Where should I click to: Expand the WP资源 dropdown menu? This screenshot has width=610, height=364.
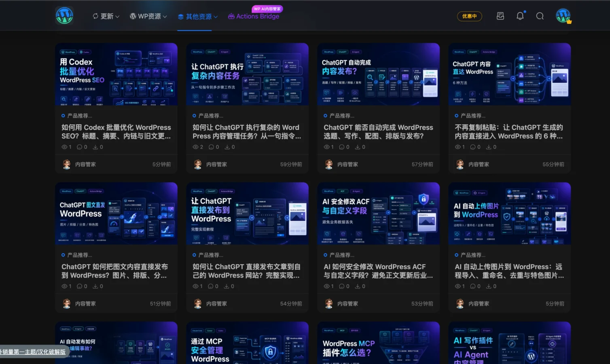click(x=148, y=16)
